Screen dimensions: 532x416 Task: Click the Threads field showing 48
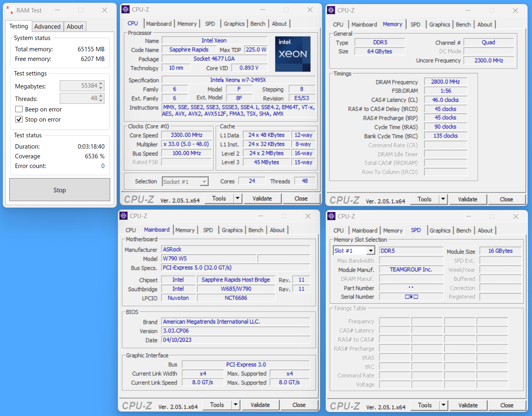click(x=79, y=98)
